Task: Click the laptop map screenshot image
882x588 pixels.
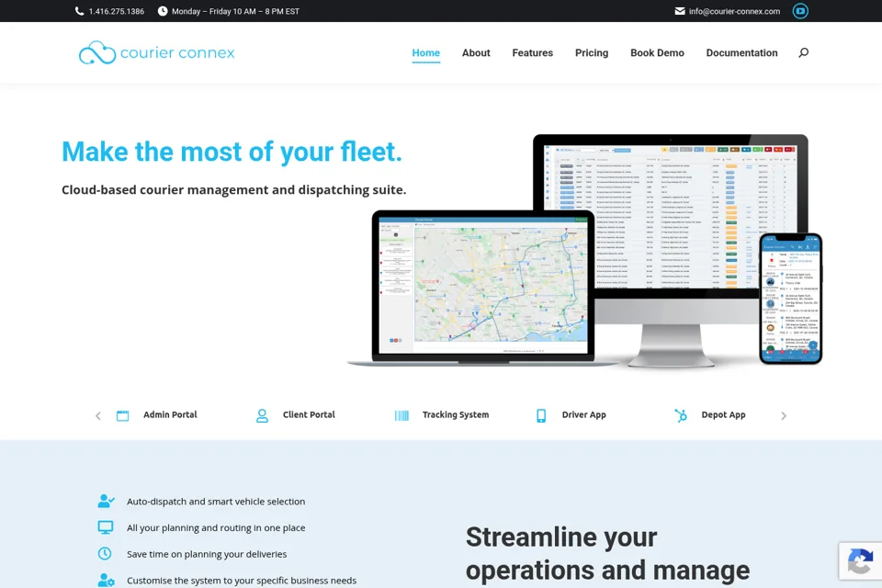Action: (x=482, y=287)
